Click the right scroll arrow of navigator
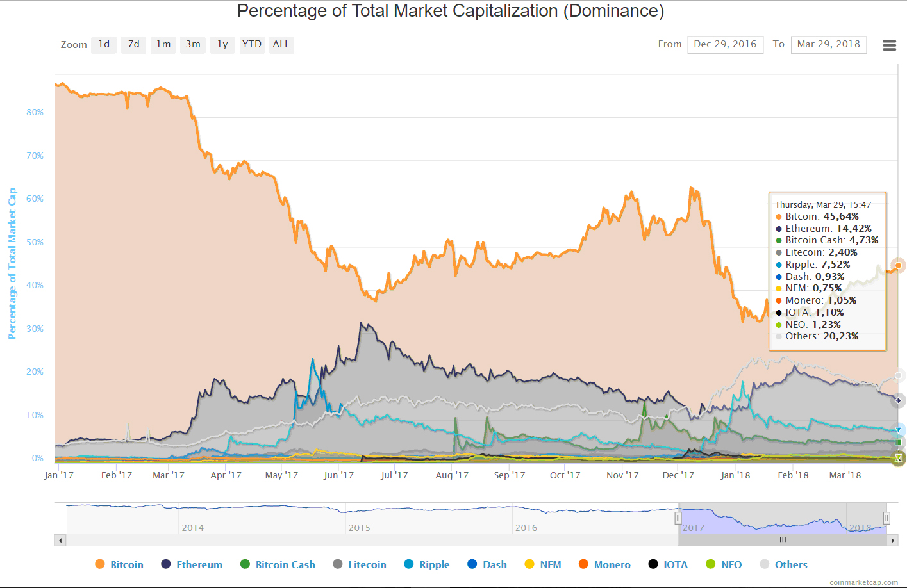The height and width of the screenshot is (588, 907). (x=892, y=541)
